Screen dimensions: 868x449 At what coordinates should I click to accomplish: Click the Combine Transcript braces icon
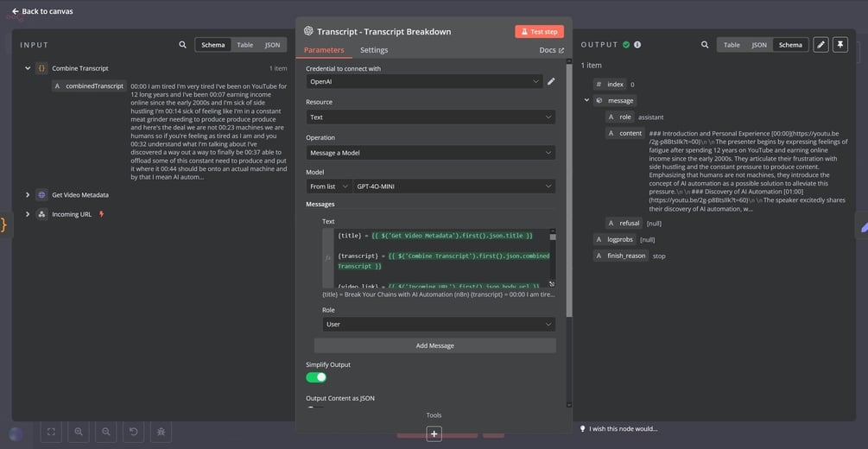click(41, 68)
